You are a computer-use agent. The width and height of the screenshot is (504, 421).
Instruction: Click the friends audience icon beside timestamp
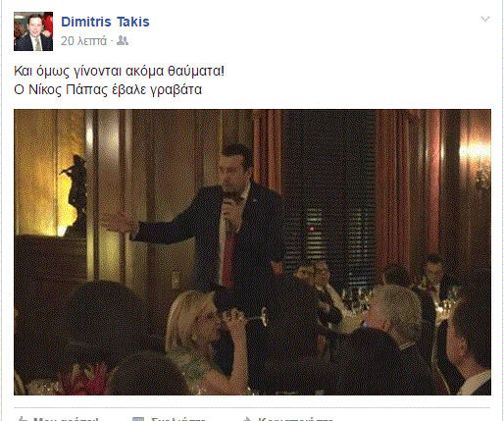(x=123, y=40)
